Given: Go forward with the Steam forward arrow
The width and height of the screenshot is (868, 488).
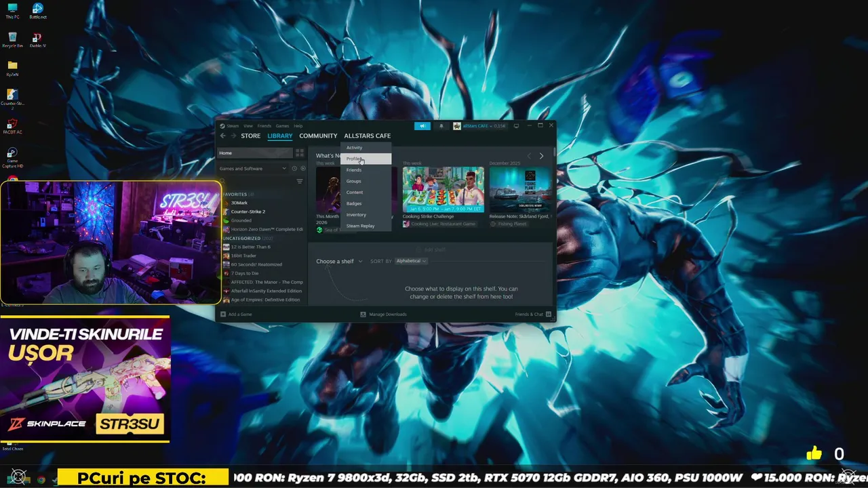Looking at the screenshot, I should [233, 136].
